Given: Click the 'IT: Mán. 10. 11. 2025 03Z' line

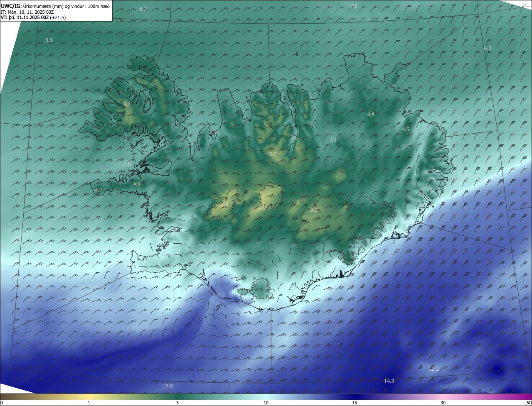Looking at the screenshot, I should 27,12.
